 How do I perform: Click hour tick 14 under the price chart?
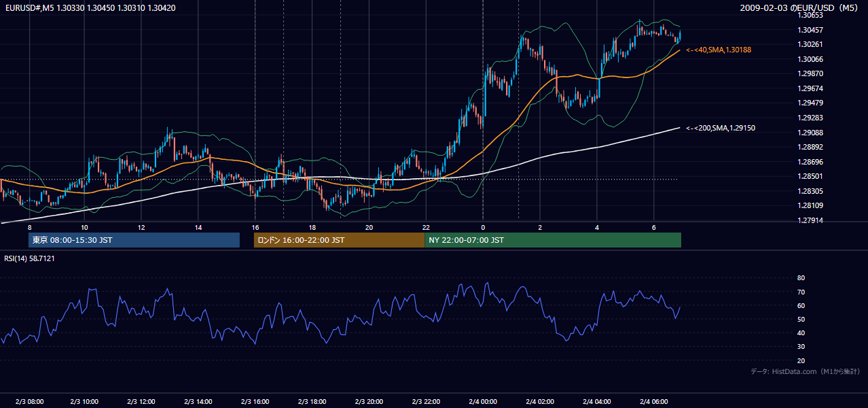coord(198,227)
